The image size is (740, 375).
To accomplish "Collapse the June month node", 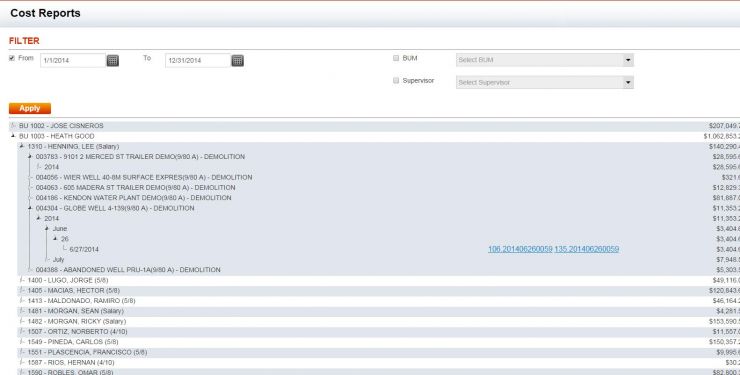I will 47,229.
